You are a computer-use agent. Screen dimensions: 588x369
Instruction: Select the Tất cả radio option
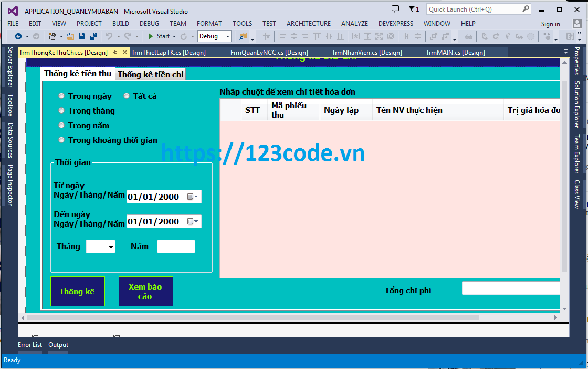click(x=126, y=96)
